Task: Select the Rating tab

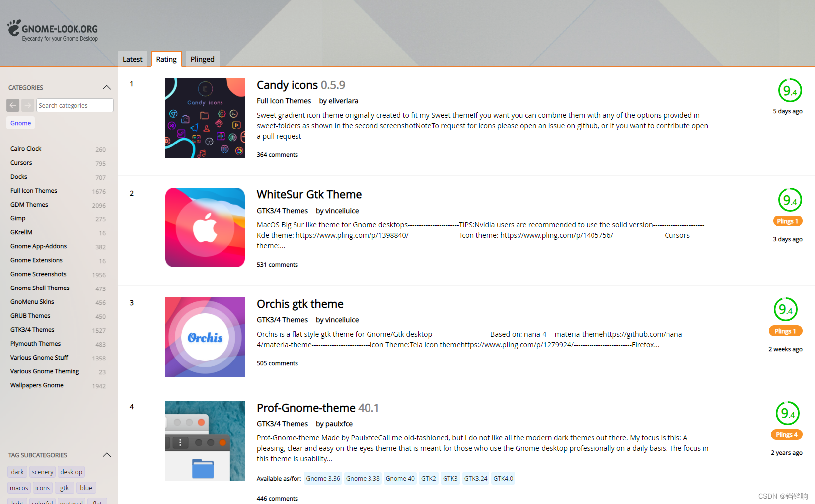Action: (x=166, y=59)
